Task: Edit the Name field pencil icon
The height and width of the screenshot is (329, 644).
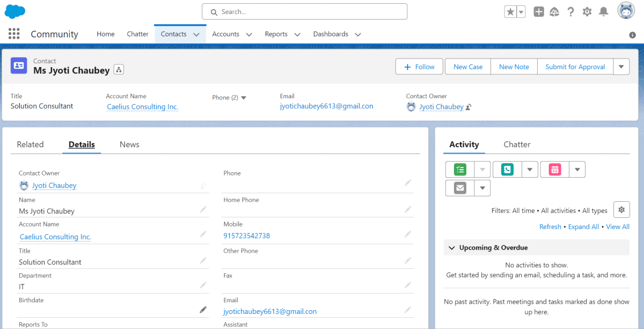Action: [x=203, y=209]
